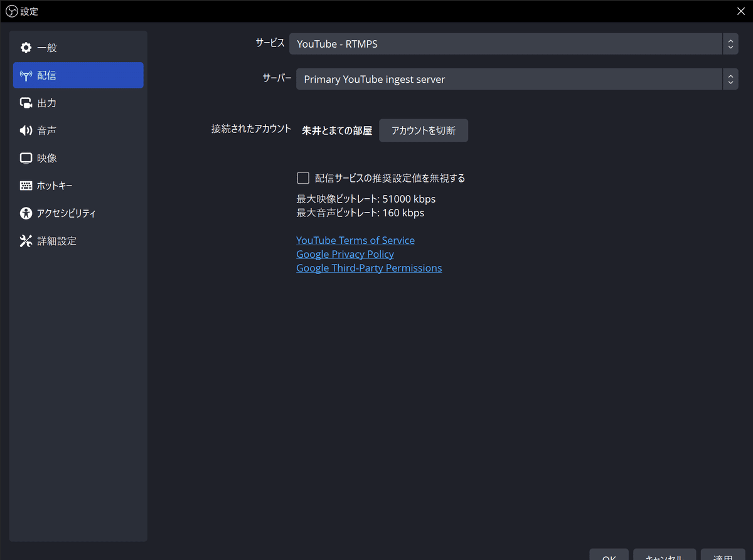Screen dimensions: 753x560
Task: Click the サービス label
Action: (x=270, y=43)
